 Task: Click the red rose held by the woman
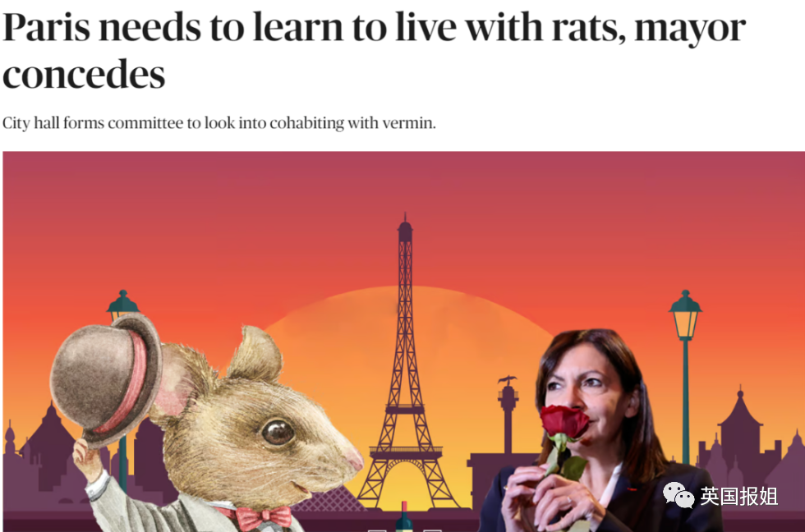(563, 422)
